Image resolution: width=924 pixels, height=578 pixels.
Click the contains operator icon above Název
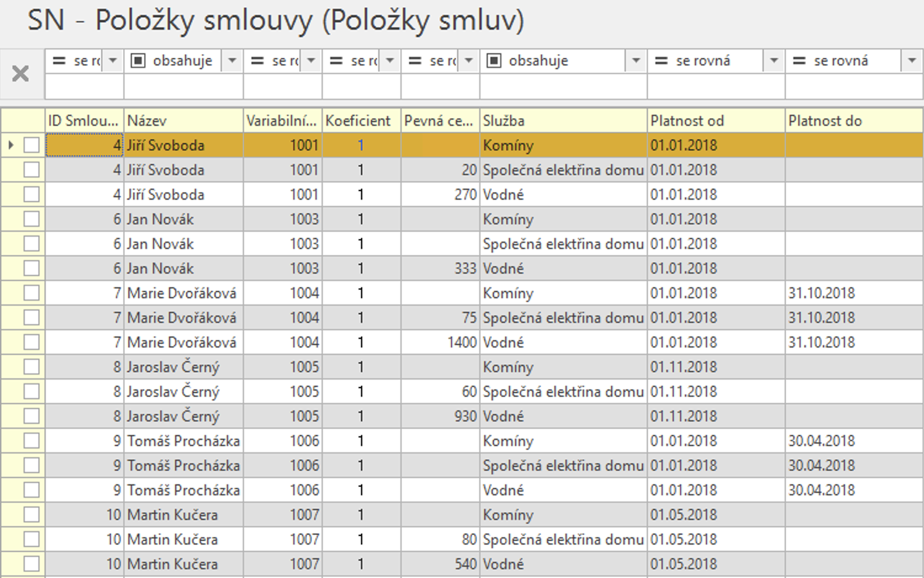[x=138, y=61]
